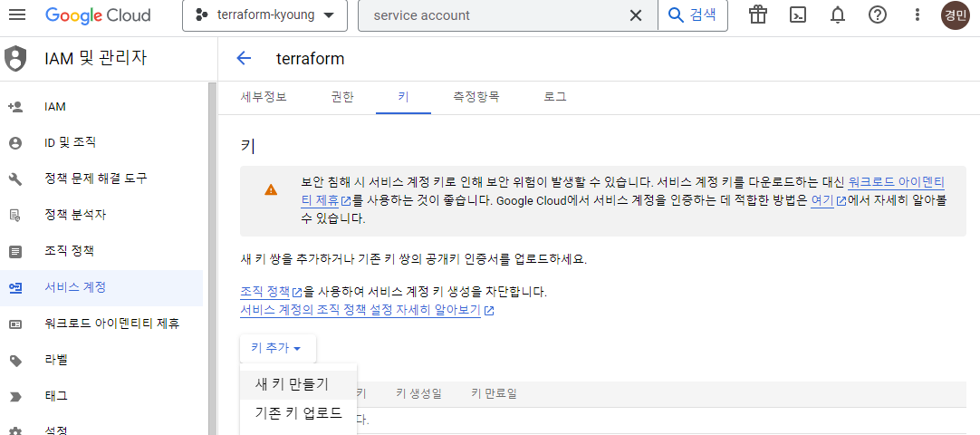Switch to the 측정항목 tab
980x435 pixels.
476,97
